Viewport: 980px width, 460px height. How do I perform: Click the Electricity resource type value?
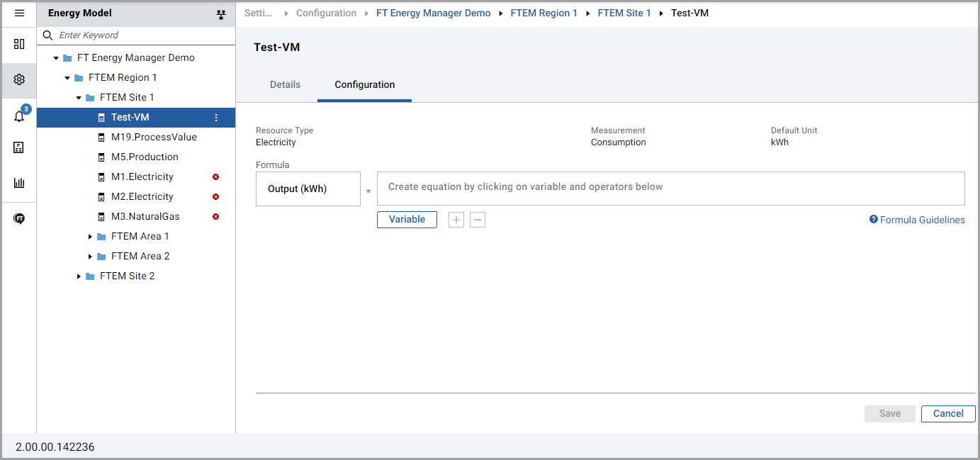point(276,142)
